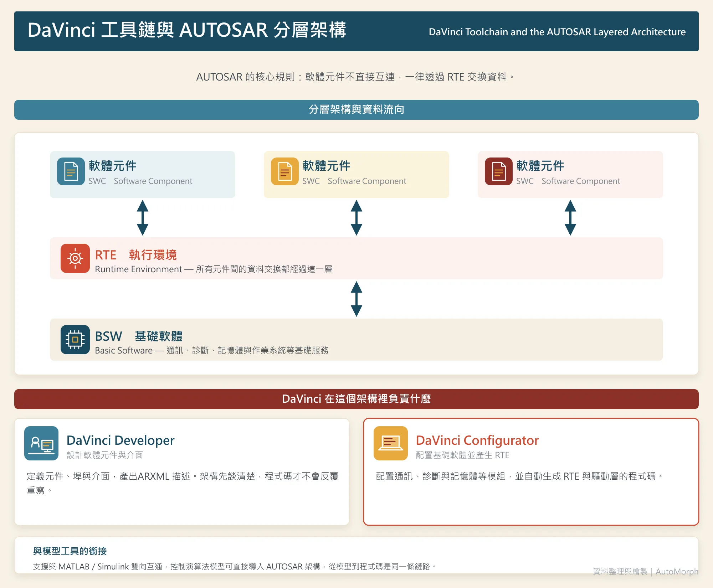Image resolution: width=713 pixels, height=588 pixels.
Task: Click the RTE gear icon
Action: 75,258
